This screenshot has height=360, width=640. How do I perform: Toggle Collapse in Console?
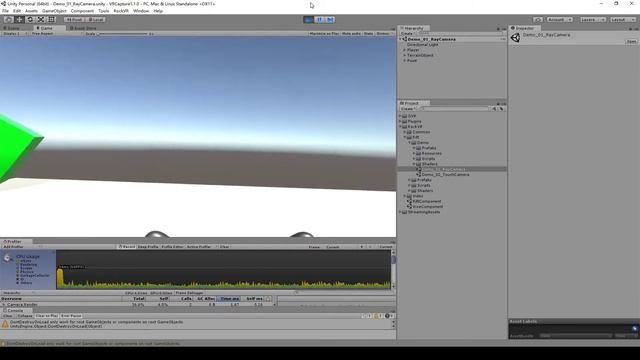click(x=24, y=316)
